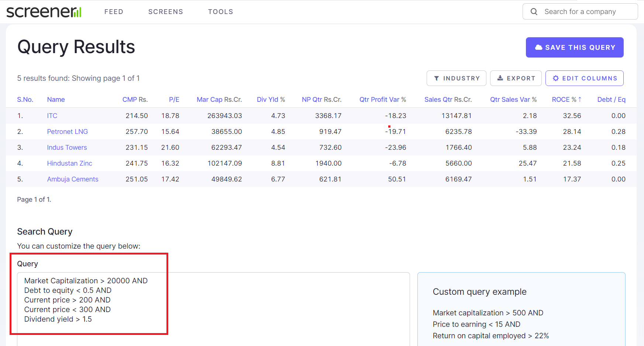
Task: Open Edit Columns
Action: tap(585, 78)
